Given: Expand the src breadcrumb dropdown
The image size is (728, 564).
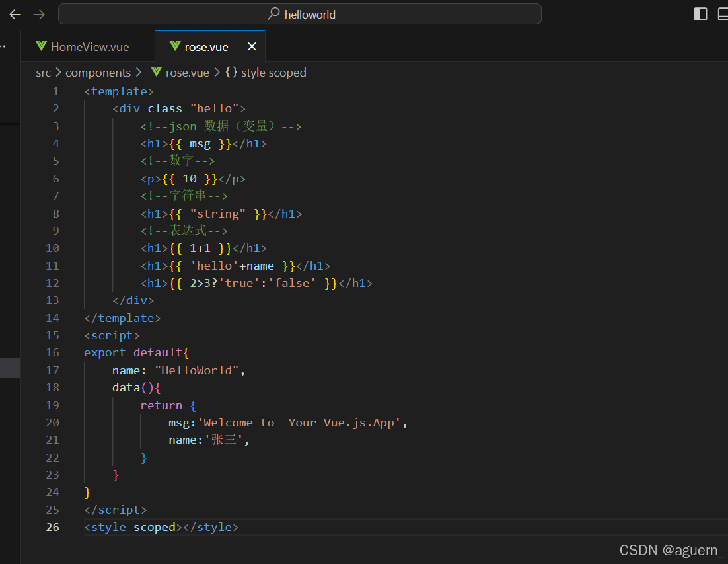Looking at the screenshot, I should pos(44,73).
